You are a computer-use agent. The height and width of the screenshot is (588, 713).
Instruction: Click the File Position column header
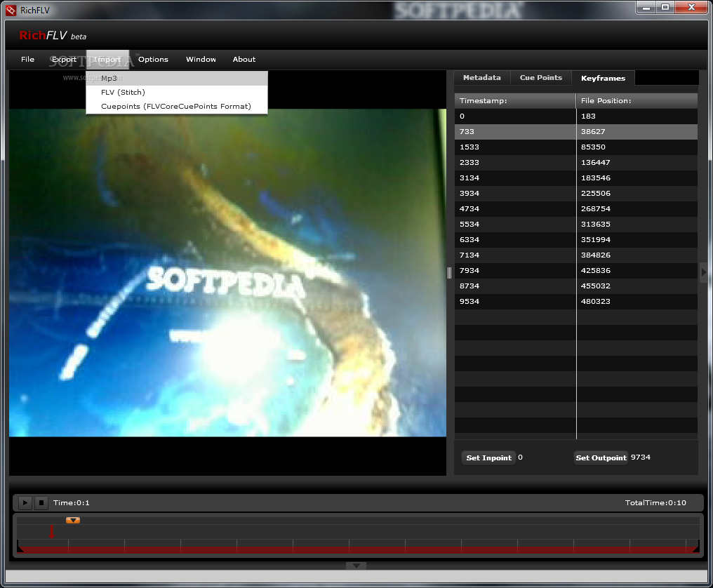pos(637,100)
